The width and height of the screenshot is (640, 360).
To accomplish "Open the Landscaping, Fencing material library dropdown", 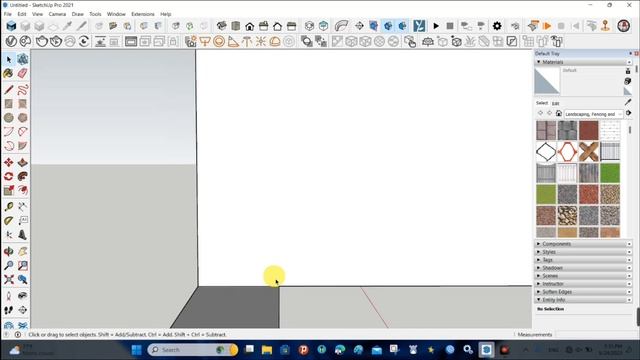I will [593, 114].
